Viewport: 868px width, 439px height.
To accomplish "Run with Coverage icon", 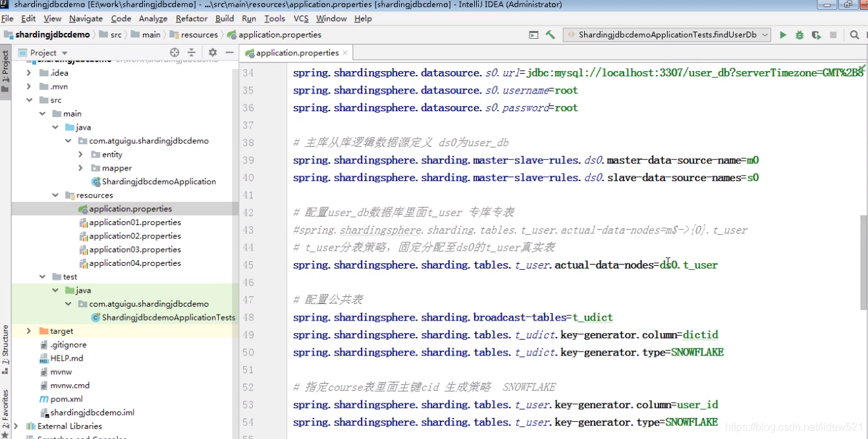I will click(817, 35).
